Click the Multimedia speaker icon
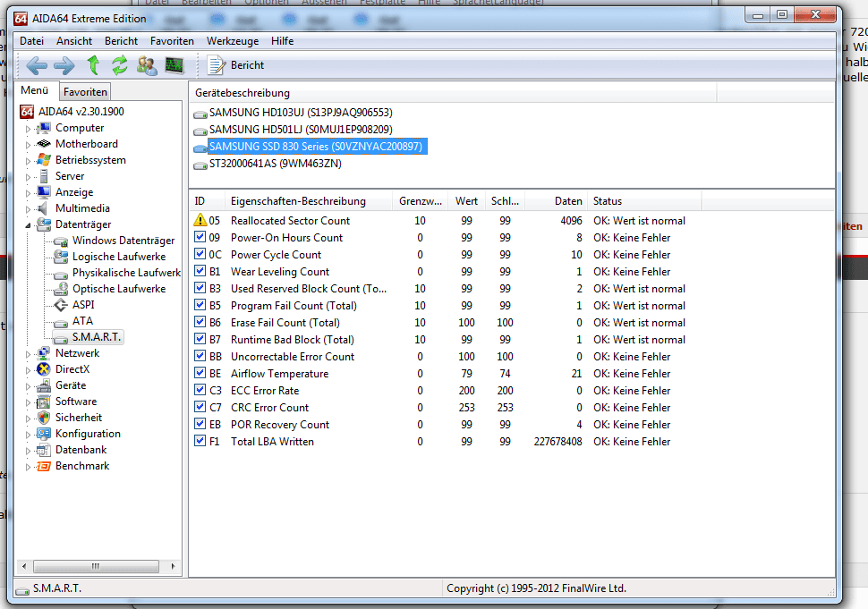 tap(43, 208)
